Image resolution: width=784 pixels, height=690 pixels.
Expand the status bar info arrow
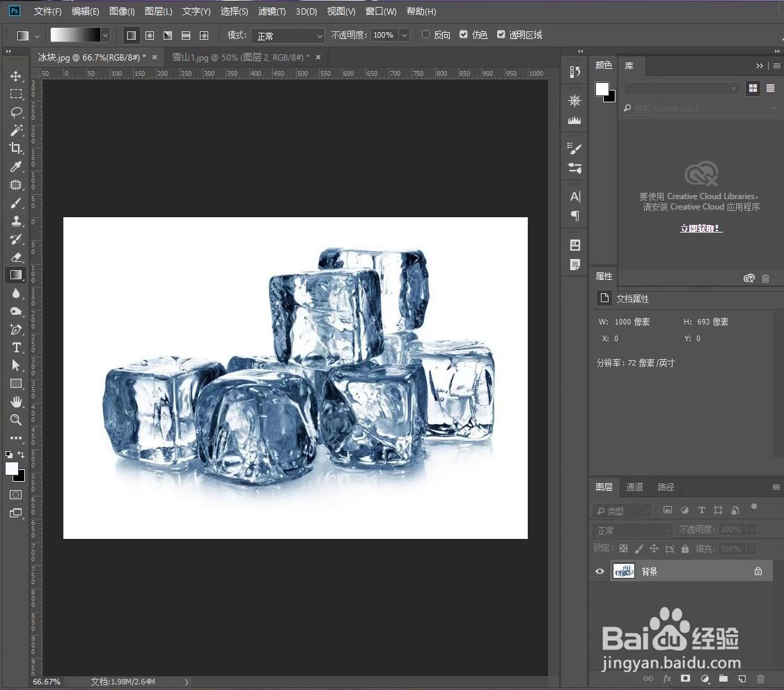(187, 682)
